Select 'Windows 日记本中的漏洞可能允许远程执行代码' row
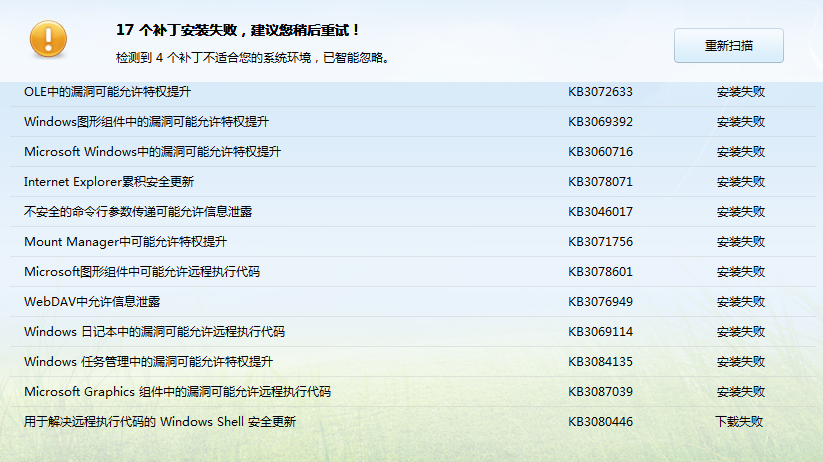This screenshot has height=462, width=823. [413, 331]
